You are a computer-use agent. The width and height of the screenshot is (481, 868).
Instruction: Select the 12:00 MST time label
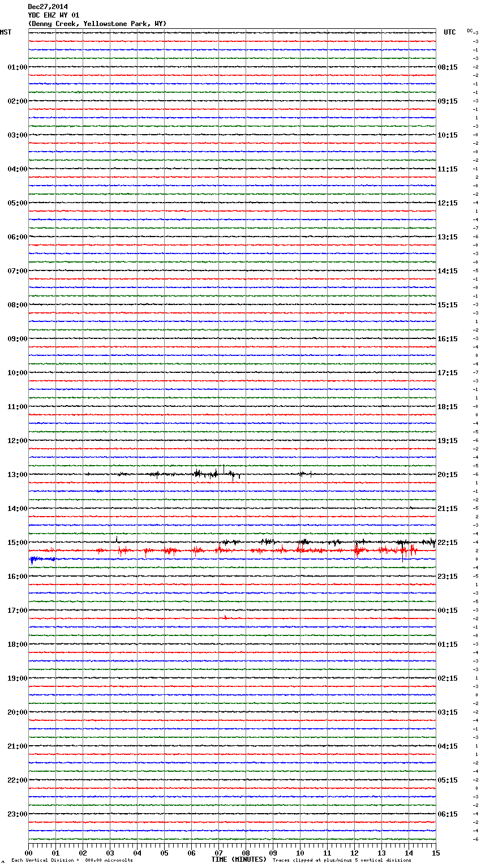pos(18,441)
